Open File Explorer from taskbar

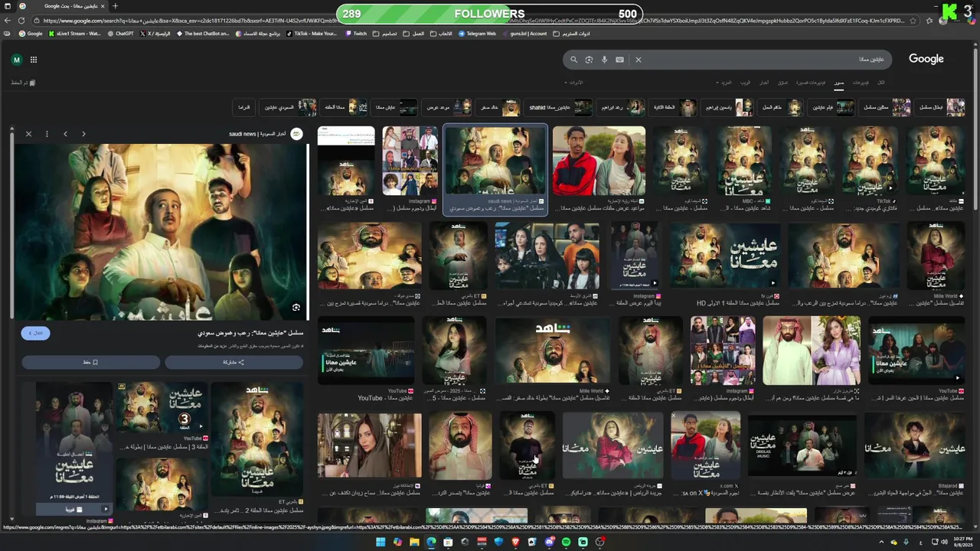(414, 542)
